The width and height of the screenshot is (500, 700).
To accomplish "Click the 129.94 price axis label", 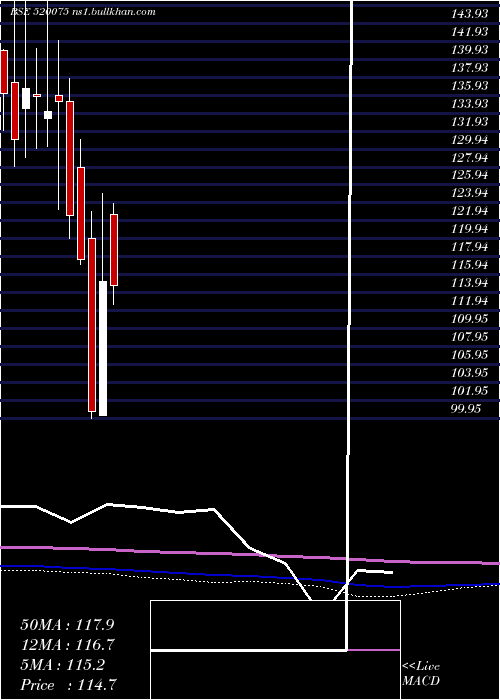I will [x=470, y=140].
